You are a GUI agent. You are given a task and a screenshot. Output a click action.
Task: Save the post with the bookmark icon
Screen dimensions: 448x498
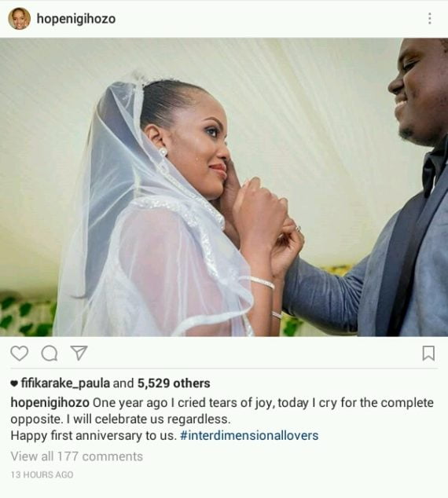coord(428,353)
